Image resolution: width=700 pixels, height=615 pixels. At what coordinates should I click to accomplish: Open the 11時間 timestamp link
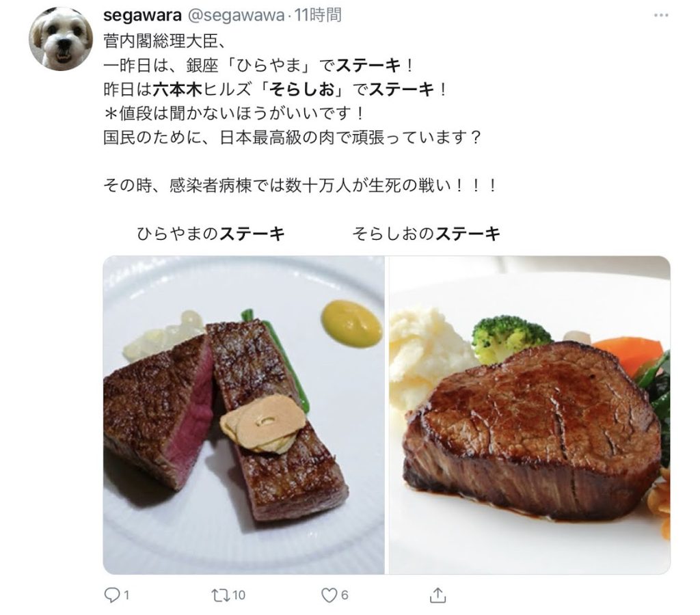pos(319,15)
